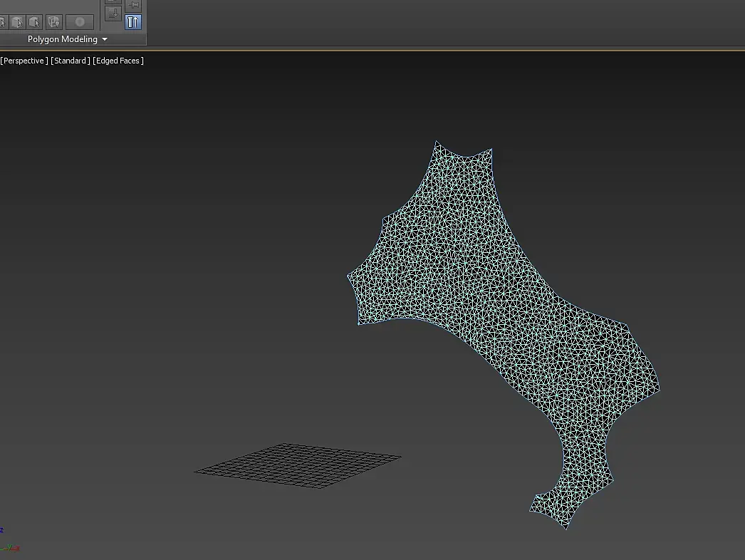This screenshot has height=560, width=745.
Task: Open the Perspective viewport menu
Action: point(24,61)
